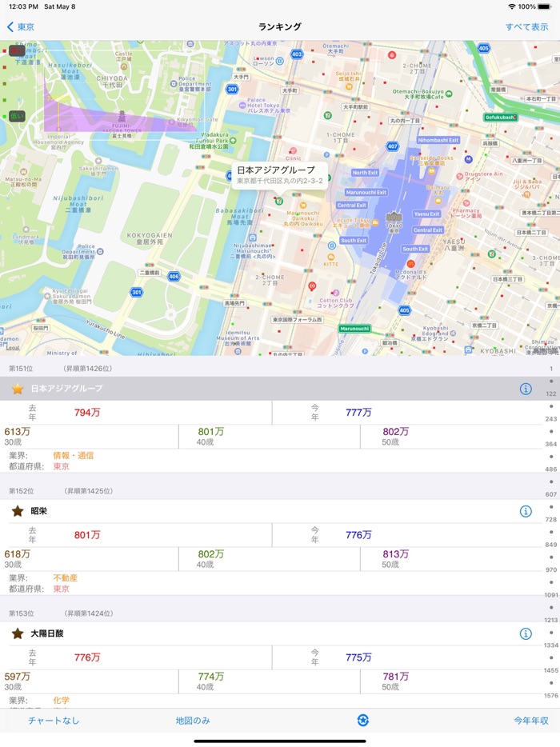Image resolution: width=560 pixels, height=747 pixels.
Task: Open info icon for 大陽日酸
Action: [x=526, y=633]
